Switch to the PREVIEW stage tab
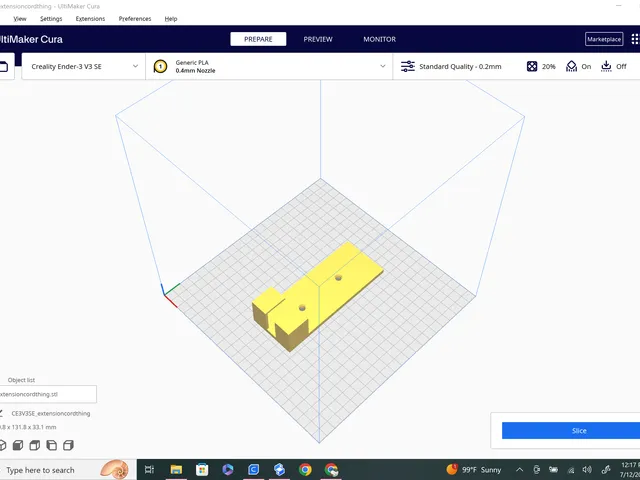The width and height of the screenshot is (640, 480). pos(318,39)
